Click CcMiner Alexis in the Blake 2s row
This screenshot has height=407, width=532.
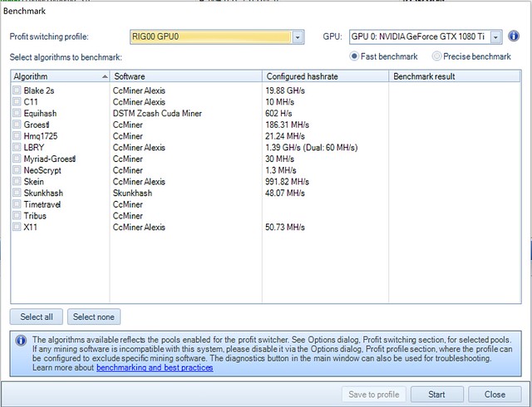click(139, 91)
